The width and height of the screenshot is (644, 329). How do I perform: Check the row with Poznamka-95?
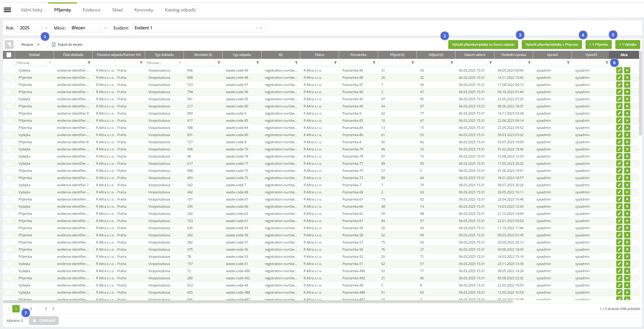[9, 99]
